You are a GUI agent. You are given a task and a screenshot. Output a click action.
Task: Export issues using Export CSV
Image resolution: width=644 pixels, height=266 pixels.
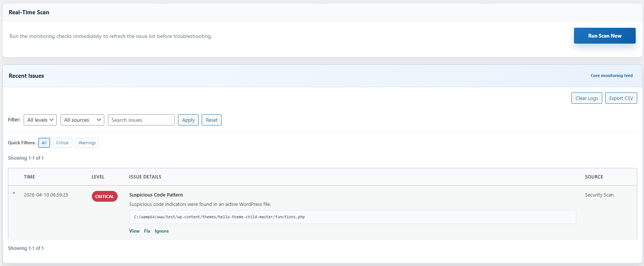tap(621, 98)
